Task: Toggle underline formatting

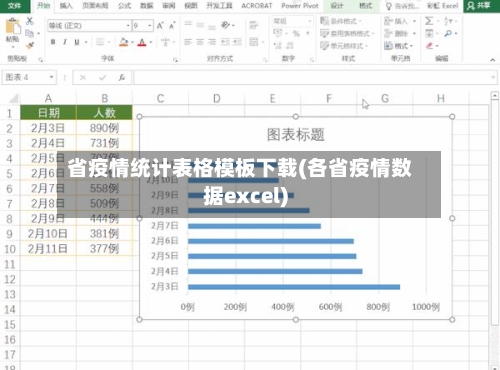Action: point(77,42)
